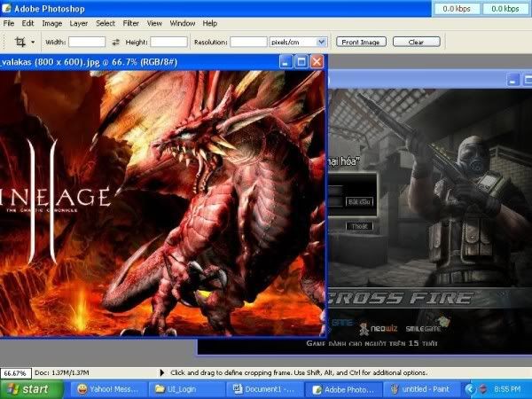Switch to untitled - Paint taskbar item

point(420,389)
